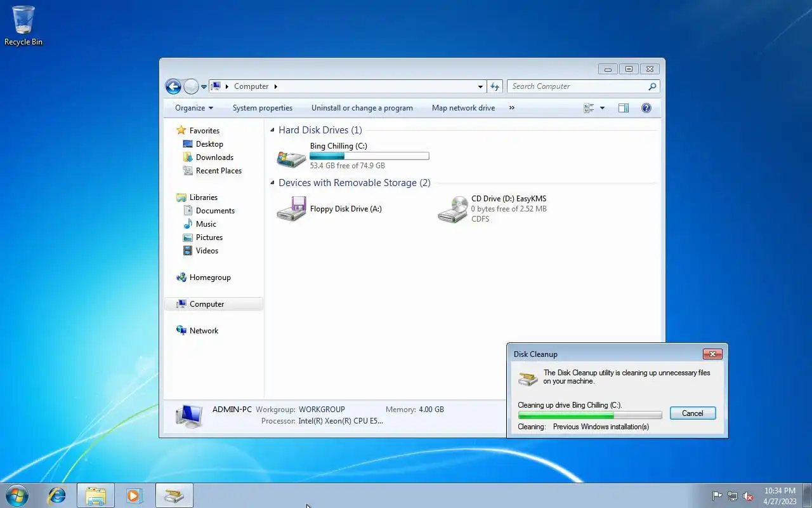Select the CD Drive (D:) EasyKMS icon
Image resolution: width=812 pixels, height=508 pixels.
(x=452, y=209)
